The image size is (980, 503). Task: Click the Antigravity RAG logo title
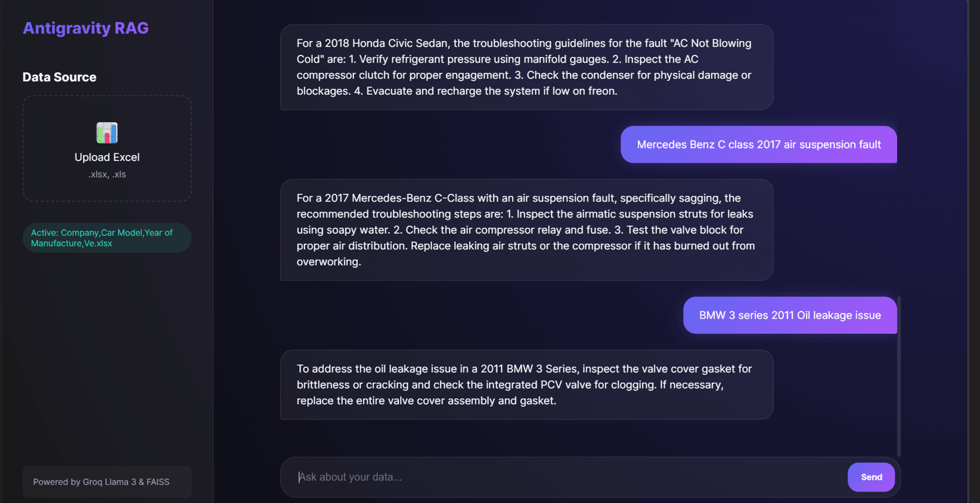pyautogui.click(x=86, y=28)
